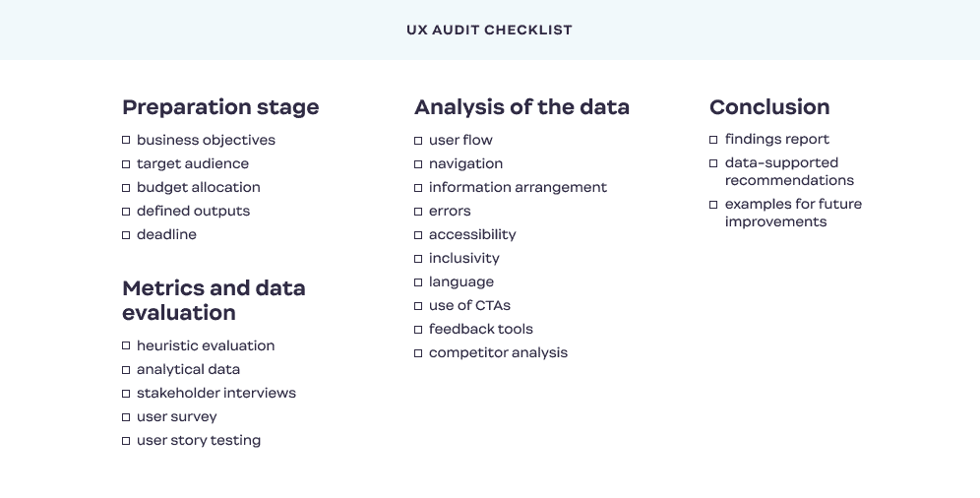Tick the deadline checkbox
Image resolution: width=980 pixels, height=498 pixels.
(x=126, y=235)
